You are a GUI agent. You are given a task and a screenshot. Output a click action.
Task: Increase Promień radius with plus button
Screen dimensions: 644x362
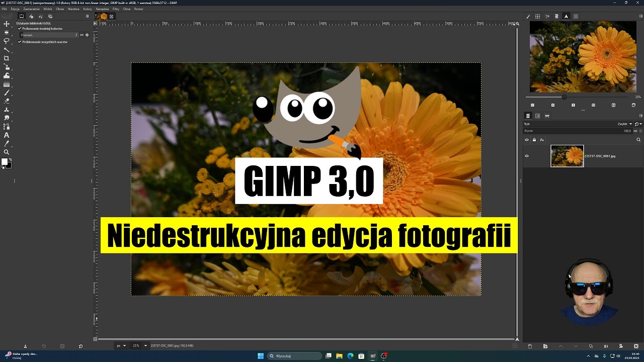pyautogui.click(x=87, y=35)
